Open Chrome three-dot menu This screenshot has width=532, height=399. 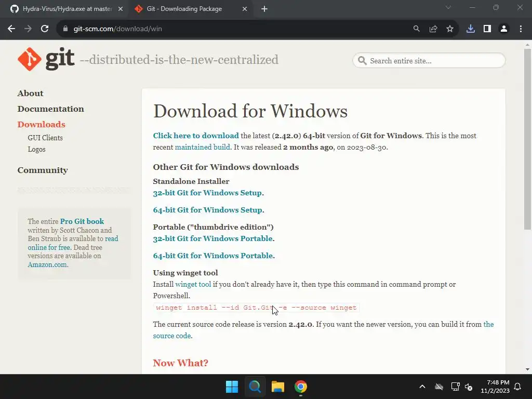pos(521,29)
